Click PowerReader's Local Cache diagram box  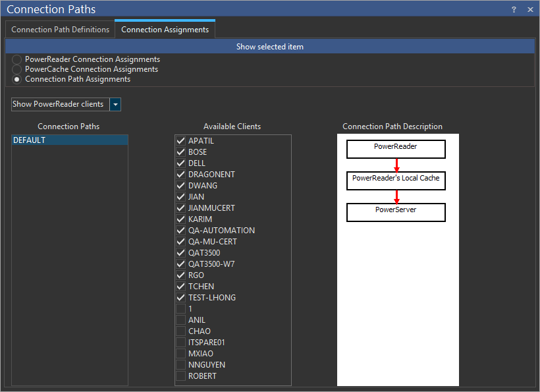396,180
